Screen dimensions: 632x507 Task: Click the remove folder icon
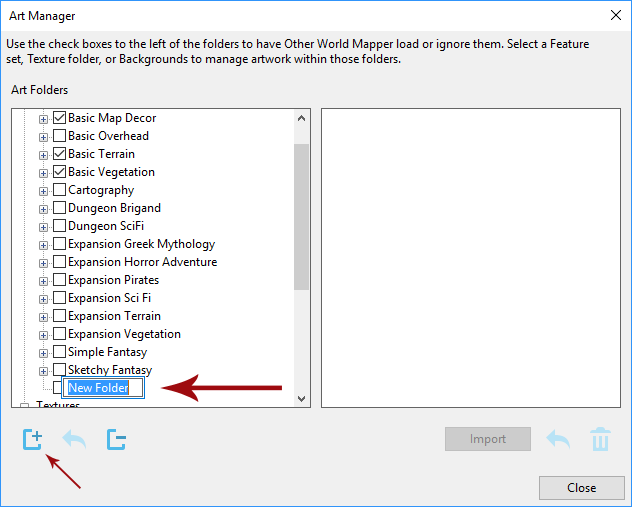pyautogui.click(x=116, y=439)
